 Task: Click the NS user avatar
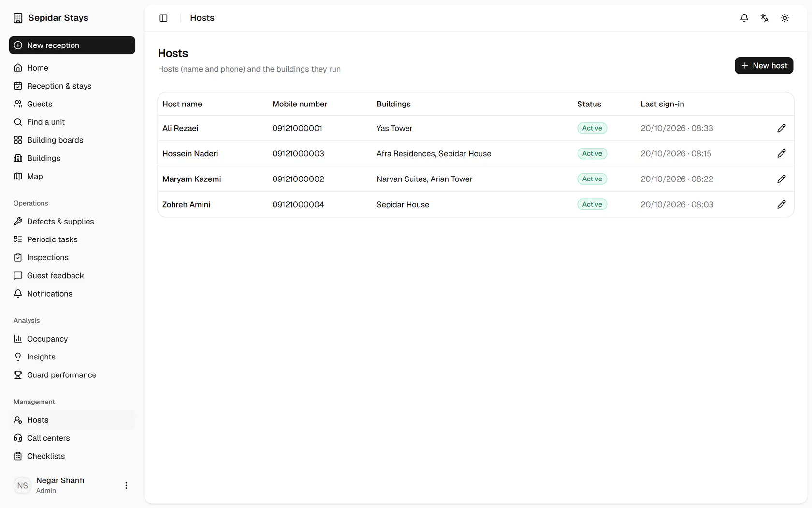(x=23, y=485)
